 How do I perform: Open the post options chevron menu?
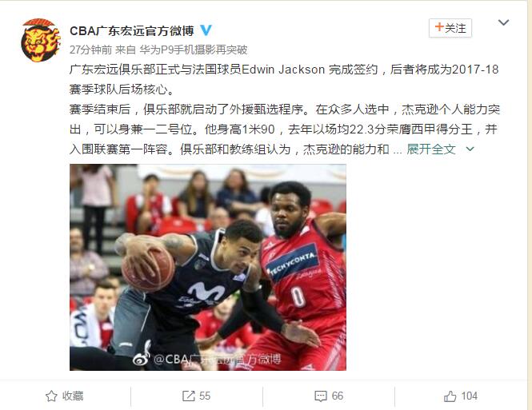[x=503, y=22]
